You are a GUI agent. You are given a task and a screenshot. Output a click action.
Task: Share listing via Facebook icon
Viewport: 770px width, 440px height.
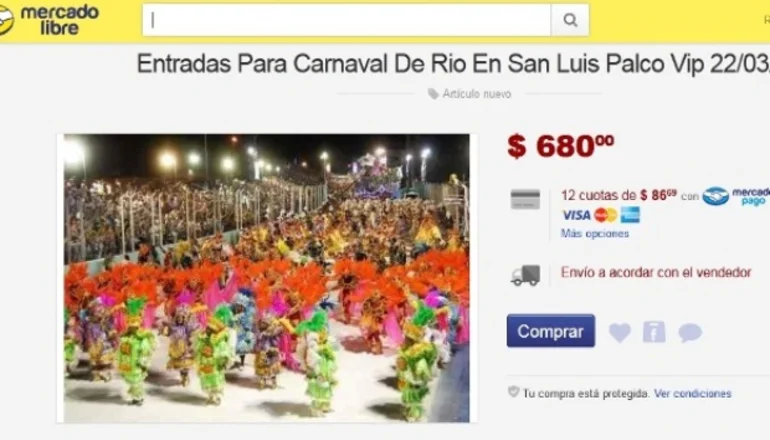tap(654, 332)
